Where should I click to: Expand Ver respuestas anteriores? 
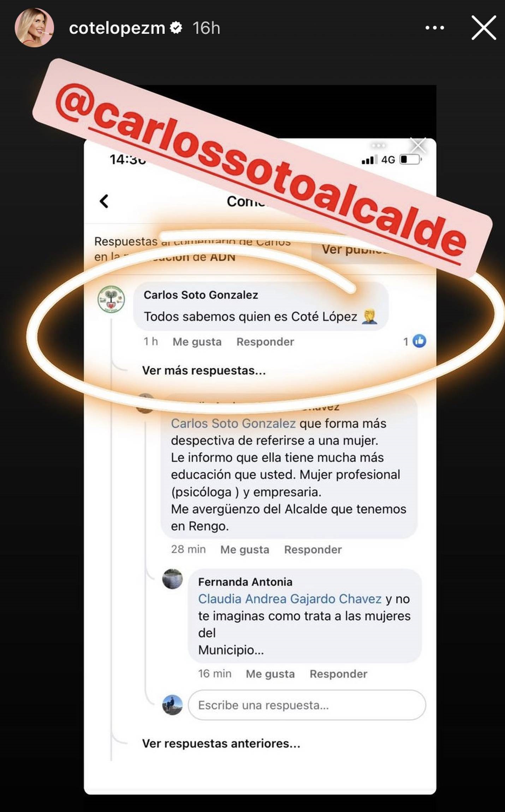tap(221, 743)
